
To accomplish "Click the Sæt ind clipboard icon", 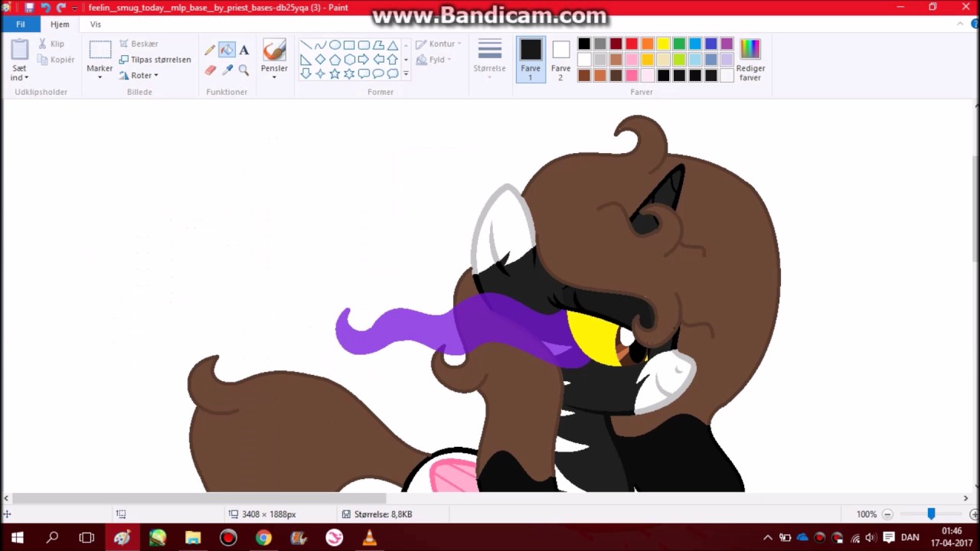I will point(20,51).
